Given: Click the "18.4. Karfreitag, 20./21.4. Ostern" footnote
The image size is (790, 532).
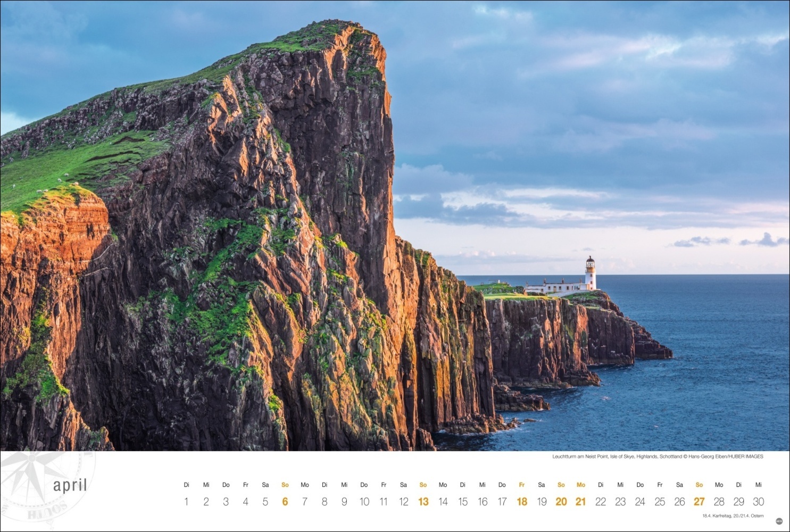Looking at the screenshot, I should (733, 516).
